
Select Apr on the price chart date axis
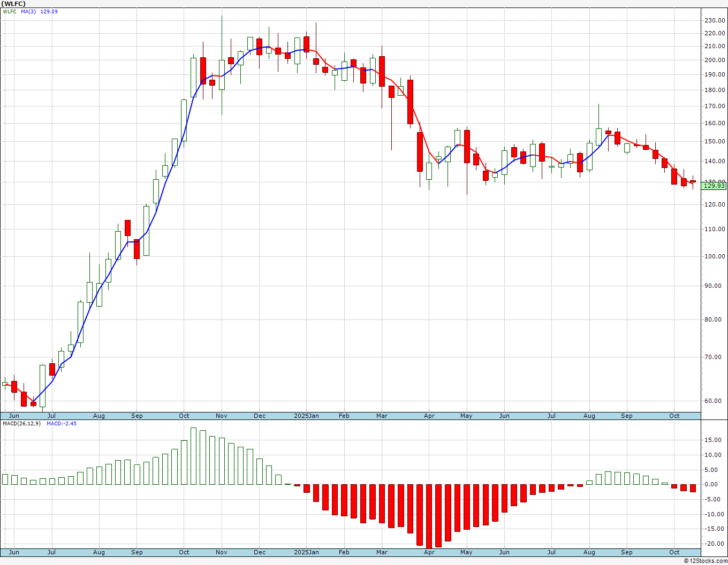coord(429,416)
